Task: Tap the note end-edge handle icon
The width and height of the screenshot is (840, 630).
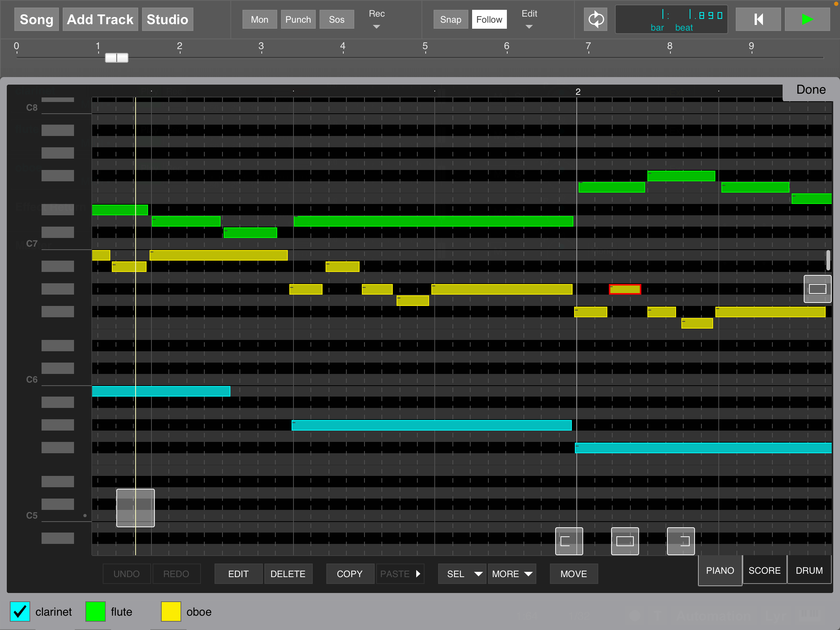Action: tap(681, 541)
